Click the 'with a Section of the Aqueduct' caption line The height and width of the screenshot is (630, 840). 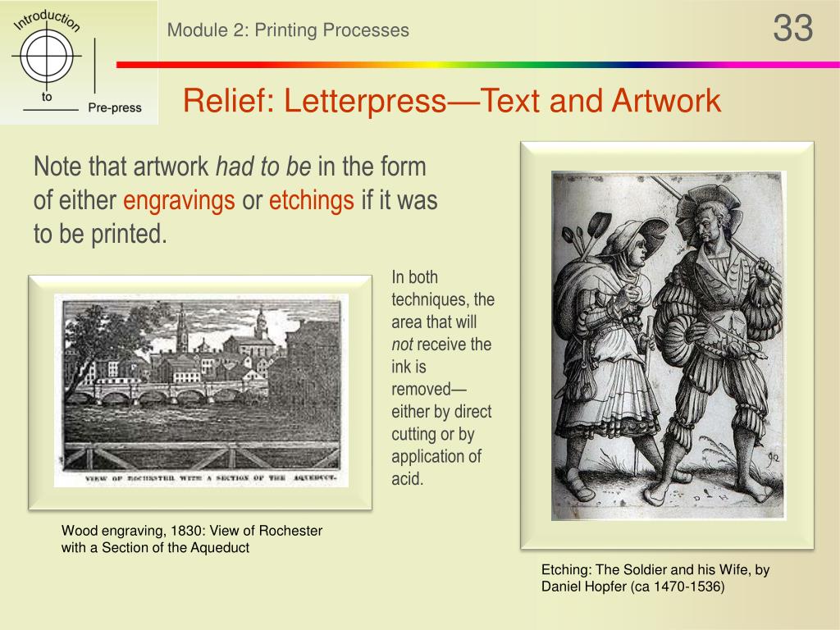(x=155, y=547)
